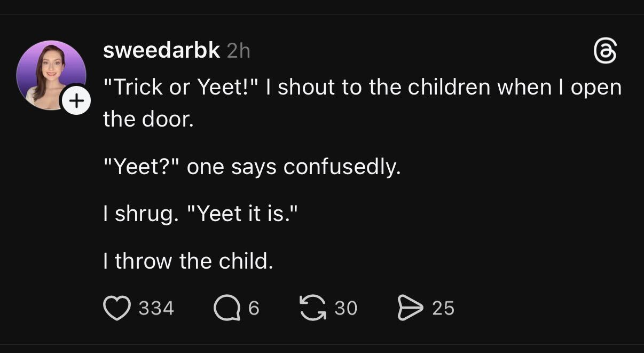
Task: Open the 6 replies count
Action: (254, 309)
